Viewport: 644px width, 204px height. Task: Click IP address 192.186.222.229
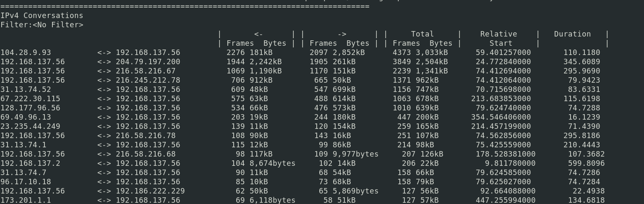click(x=150, y=191)
